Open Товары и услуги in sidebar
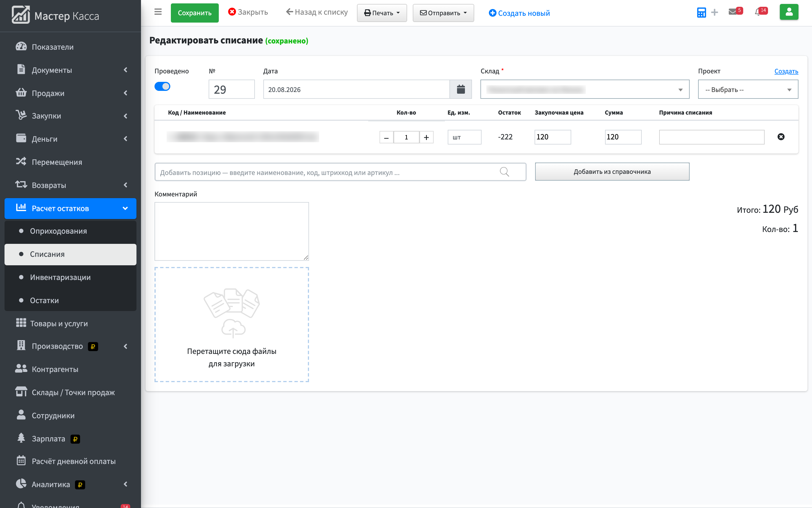Screen dimensions: 812x508 (70, 323)
